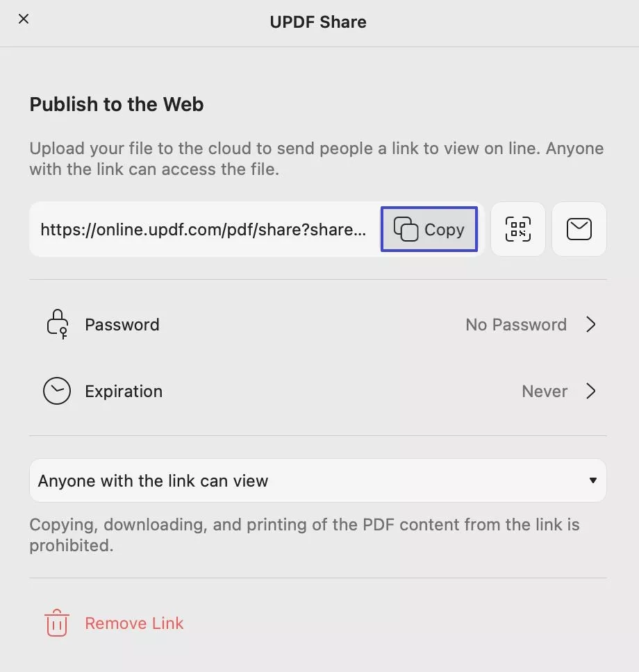Screen dimensions: 639x672
Task: Click the clock icon beside Expiration
Action: [56, 391]
